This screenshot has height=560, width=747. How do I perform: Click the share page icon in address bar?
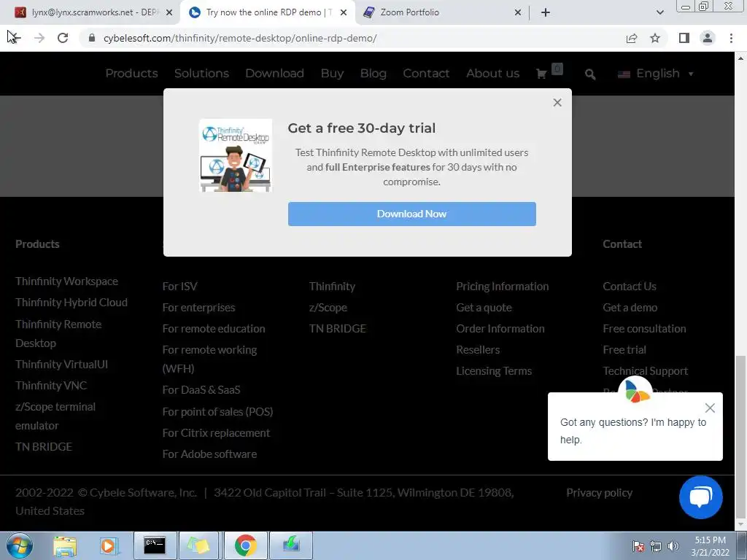point(632,38)
